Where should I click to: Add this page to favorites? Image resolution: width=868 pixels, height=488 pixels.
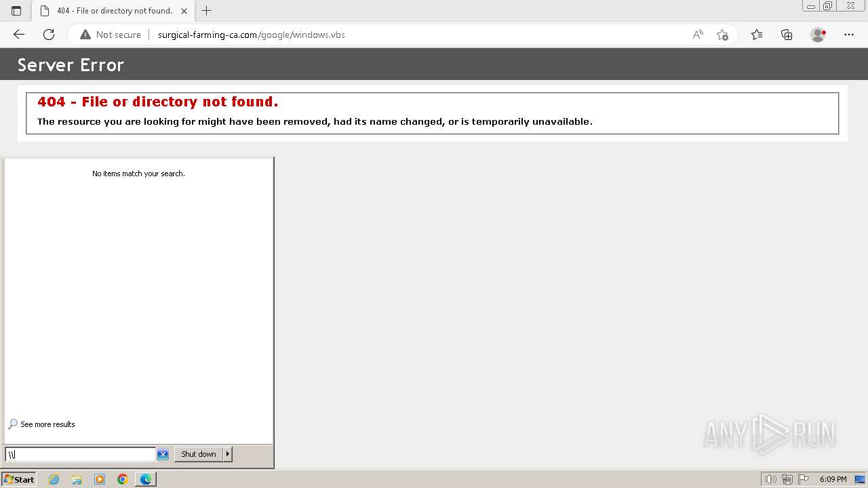(x=722, y=35)
